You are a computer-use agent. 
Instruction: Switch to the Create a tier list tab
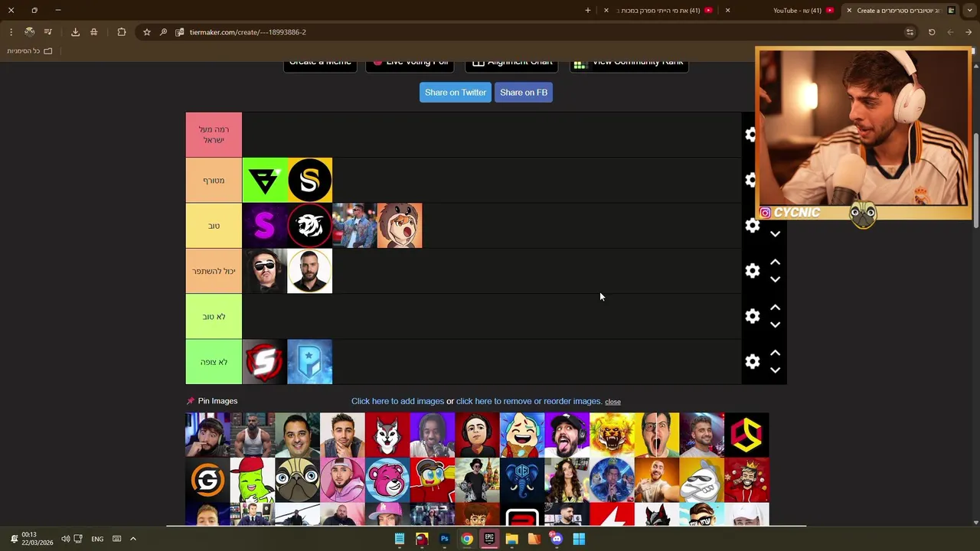[x=902, y=11]
